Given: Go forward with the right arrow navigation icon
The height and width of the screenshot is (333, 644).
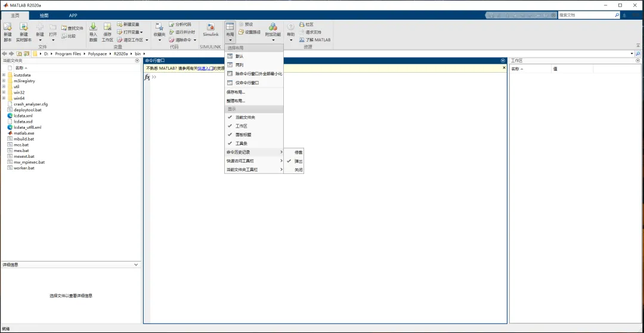Looking at the screenshot, I should (11, 54).
